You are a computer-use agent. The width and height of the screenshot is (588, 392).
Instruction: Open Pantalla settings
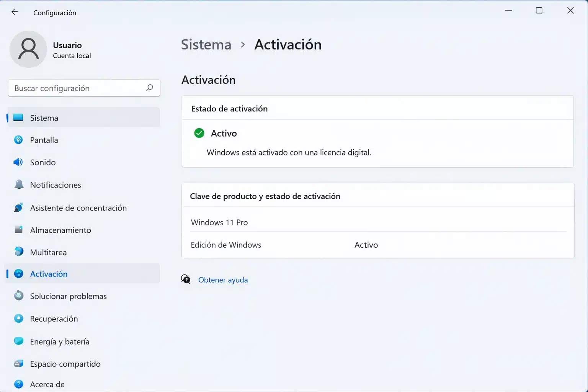point(83,140)
